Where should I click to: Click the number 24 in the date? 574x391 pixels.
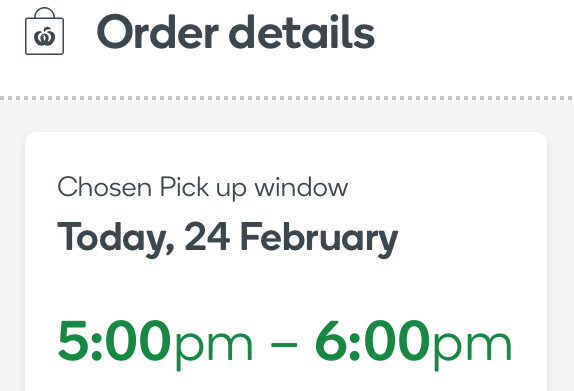[207, 236]
